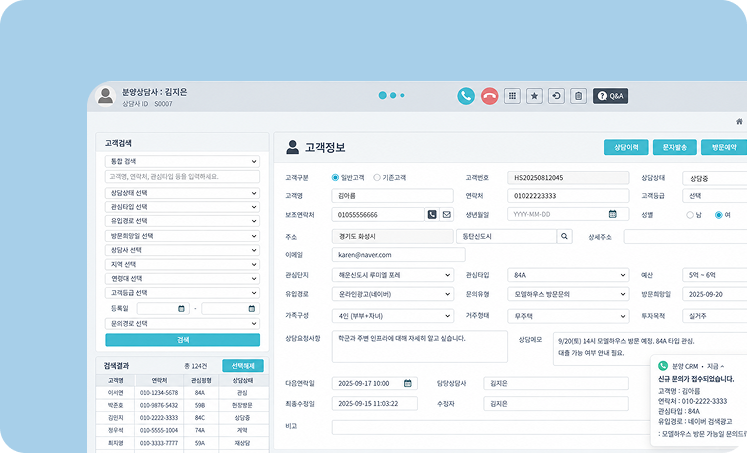Click the 상담요청사항 text area

click(419, 346)
